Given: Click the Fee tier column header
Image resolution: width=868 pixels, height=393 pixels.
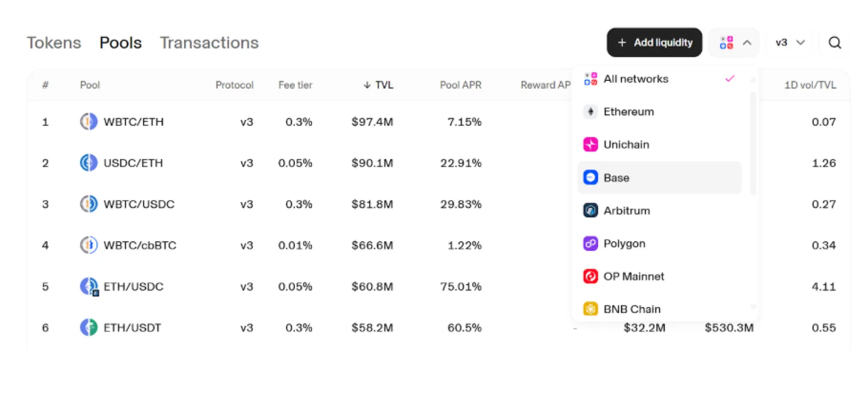Looking at the screenshot, I should 295,85.
